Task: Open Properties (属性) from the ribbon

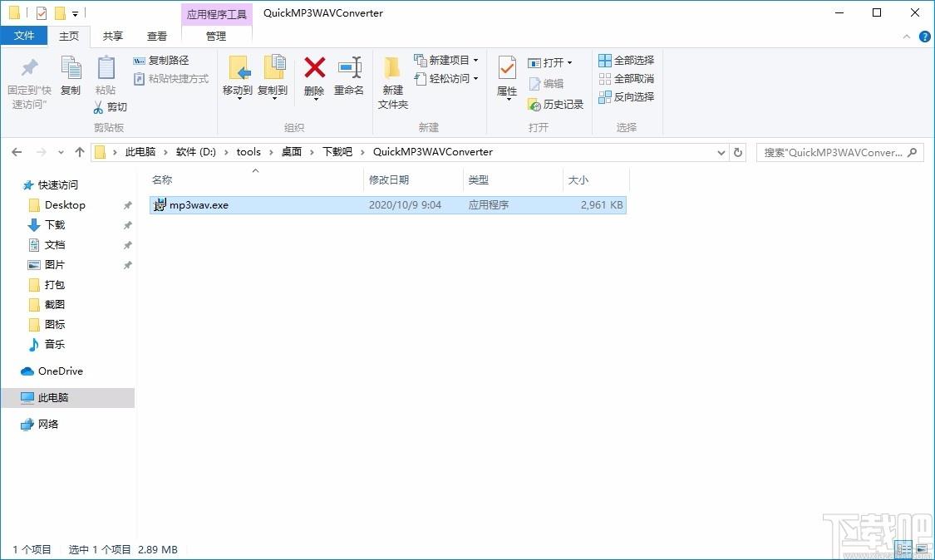Action: [x=507, y=77]
